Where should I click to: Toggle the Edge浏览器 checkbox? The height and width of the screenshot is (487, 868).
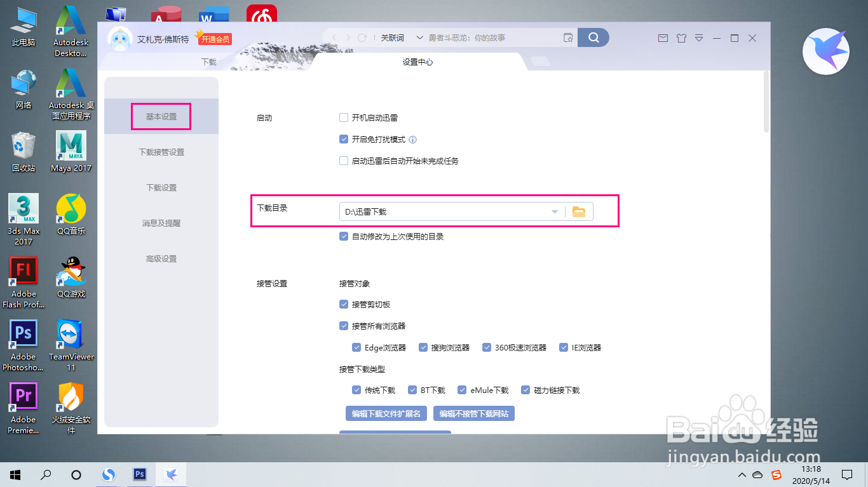[x=356, y=347]
